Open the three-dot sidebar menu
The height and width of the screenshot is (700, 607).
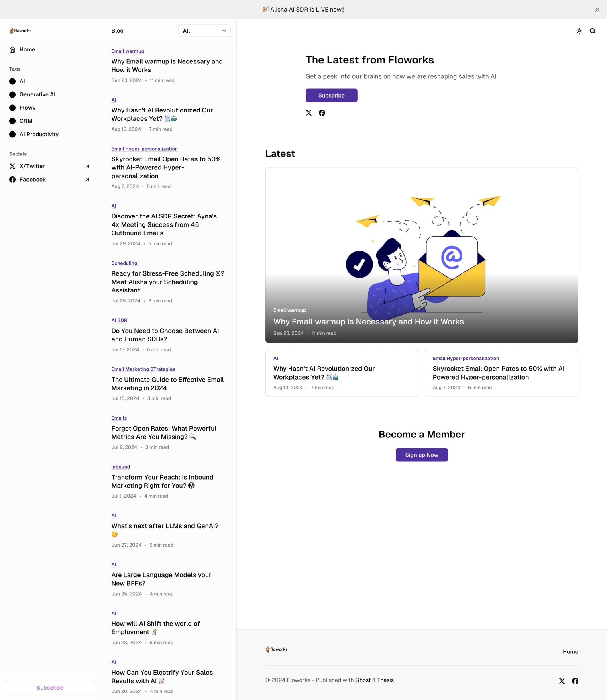[88, 31]
